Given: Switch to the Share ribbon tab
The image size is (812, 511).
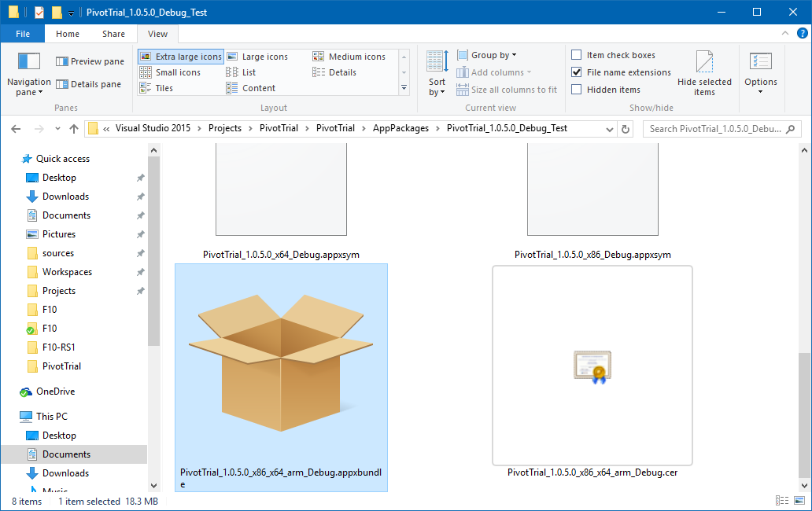Looking at the screenshot, I should 113,34.
